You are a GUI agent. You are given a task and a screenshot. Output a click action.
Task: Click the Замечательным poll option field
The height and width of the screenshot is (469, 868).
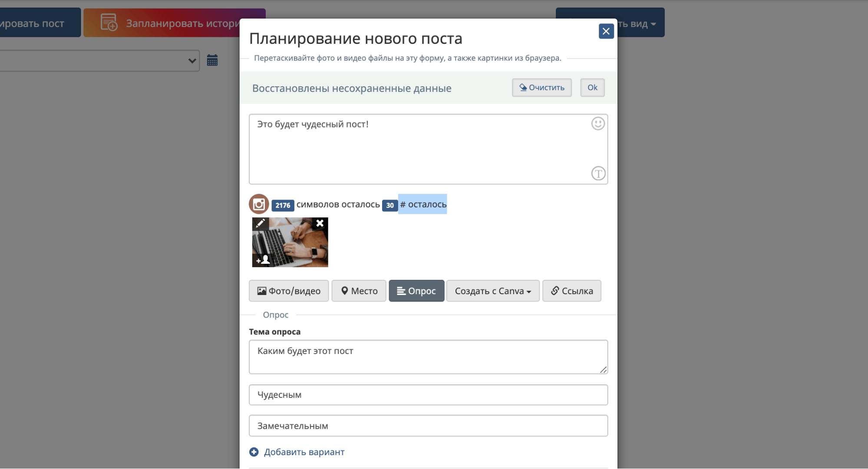(428, 426)
